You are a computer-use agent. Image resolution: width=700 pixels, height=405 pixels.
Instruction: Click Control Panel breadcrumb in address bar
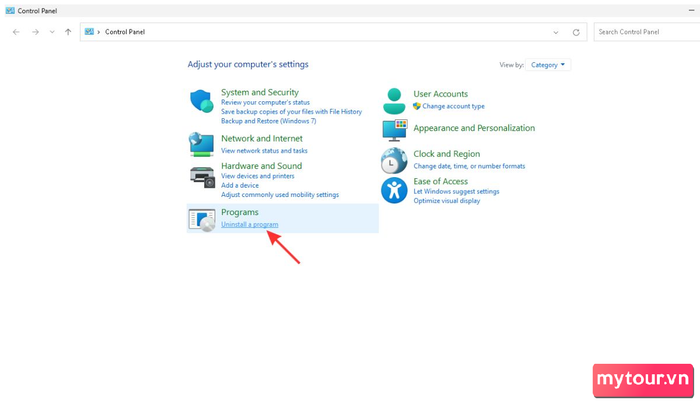coord(125,32)
